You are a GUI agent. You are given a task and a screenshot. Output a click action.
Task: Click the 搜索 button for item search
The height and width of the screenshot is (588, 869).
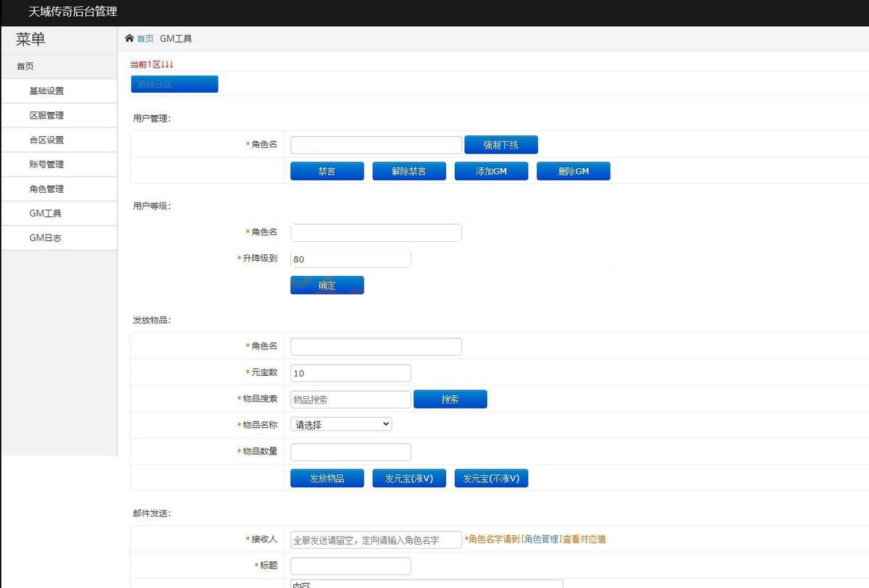coord(450,399)
